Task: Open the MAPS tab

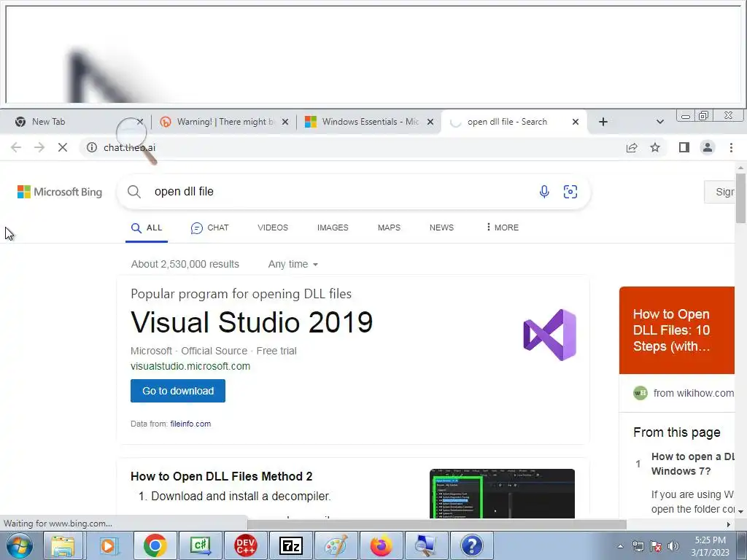Action: pyautogui.click(x=390, y=227)
